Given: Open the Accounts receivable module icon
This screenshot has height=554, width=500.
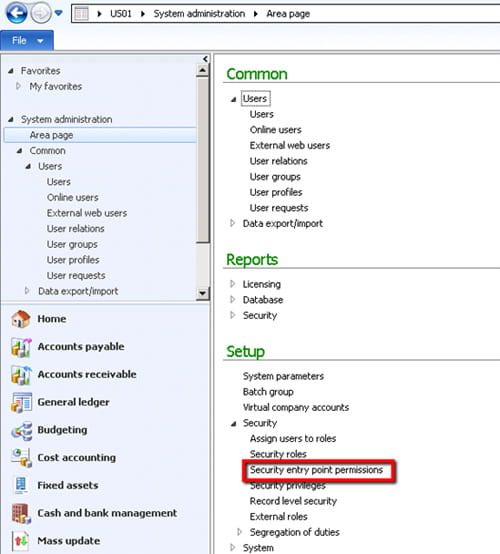Looking at the screenshot, I should tap(21, 375).
